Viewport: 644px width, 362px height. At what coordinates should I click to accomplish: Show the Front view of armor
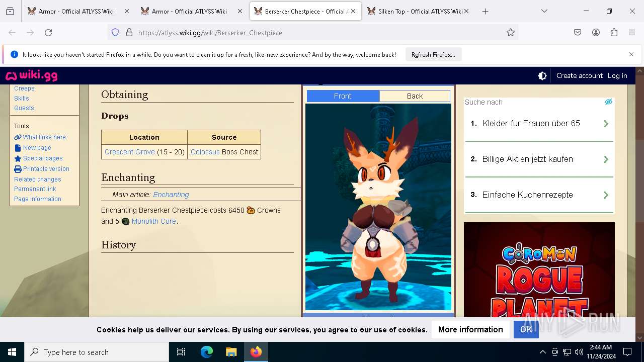[343, 96]
